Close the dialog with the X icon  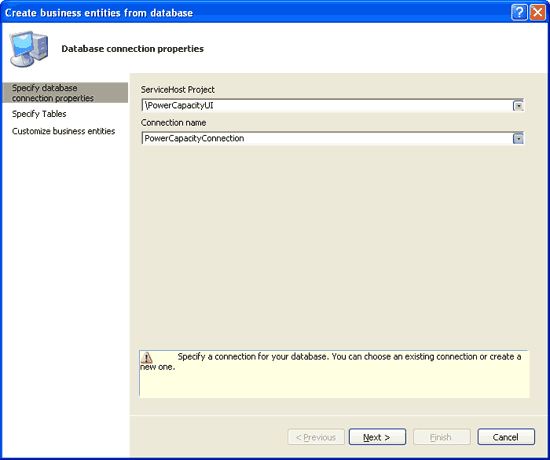(x=537, y=13)
